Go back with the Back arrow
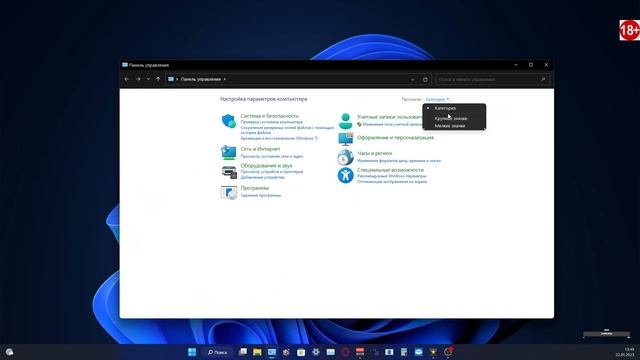Viewport: 640px width, 360px height. pos(127,79)
